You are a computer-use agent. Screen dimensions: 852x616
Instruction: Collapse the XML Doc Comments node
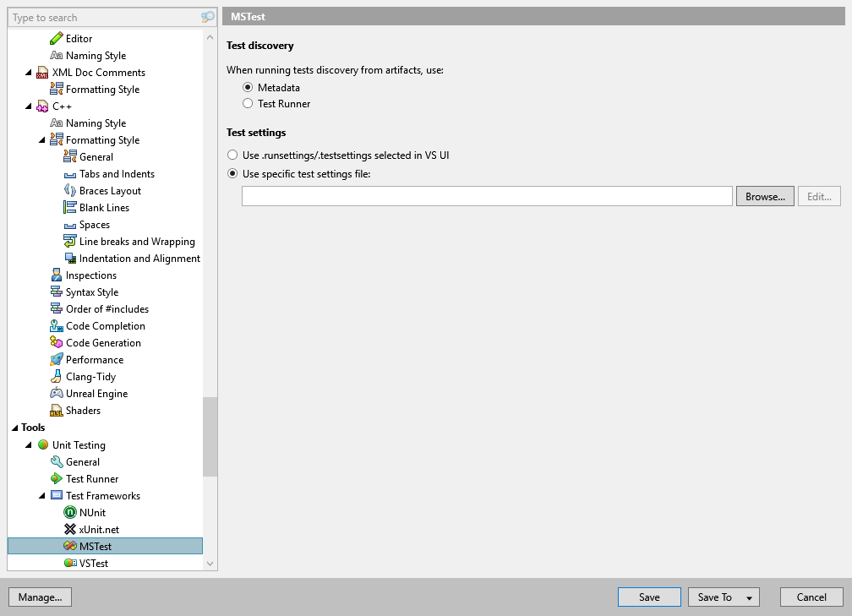pyautogui.click(x=29, y=73)
